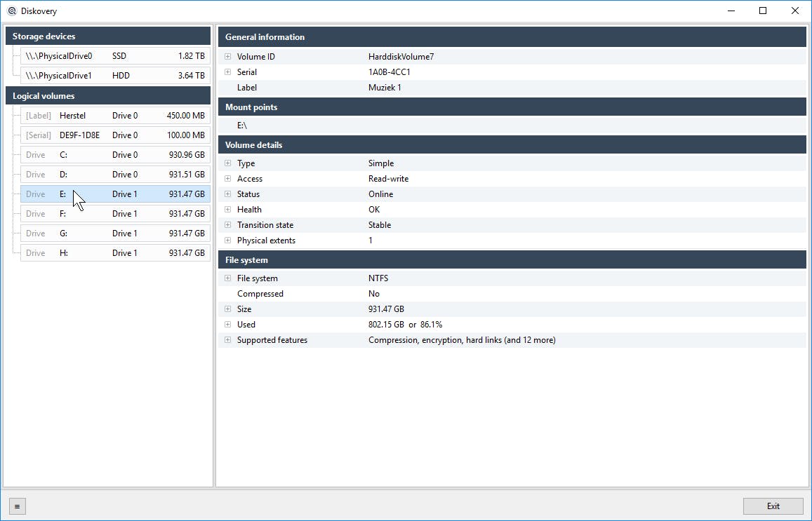The image size is (812, 521).
Task: Click the 930.96 GB size of drive C:
Action: [x=187, y=155]
